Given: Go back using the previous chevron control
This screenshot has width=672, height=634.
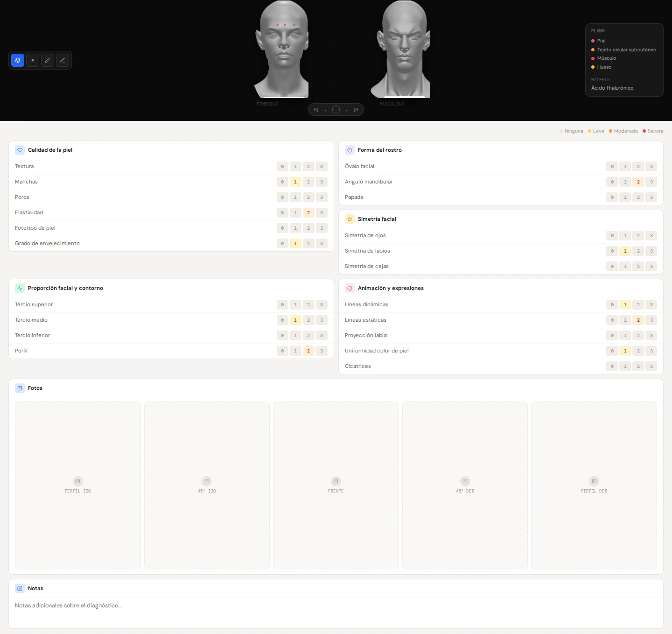Looking at the screenshot, I should (326, 109).
